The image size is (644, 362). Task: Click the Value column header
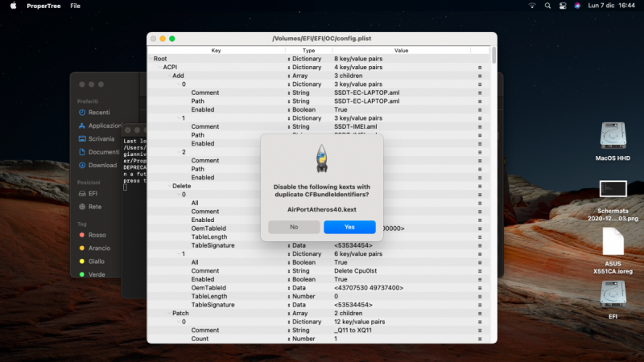(x=401, y=51)
